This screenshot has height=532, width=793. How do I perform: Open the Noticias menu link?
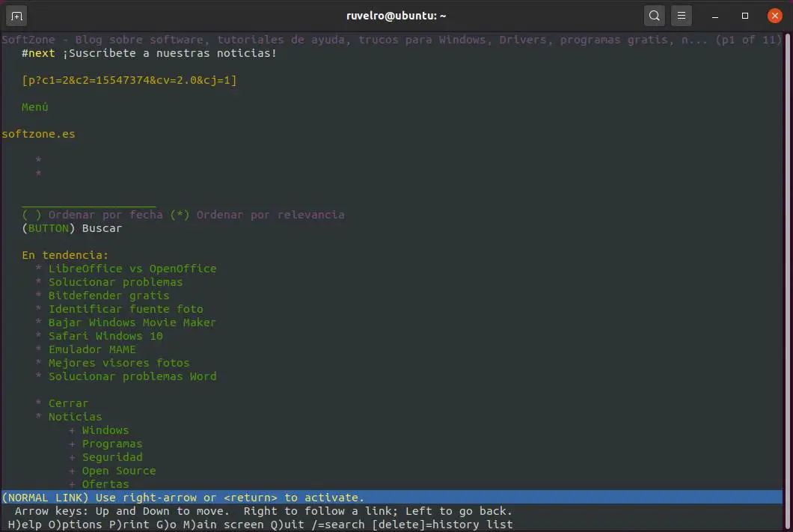point(76,417)
